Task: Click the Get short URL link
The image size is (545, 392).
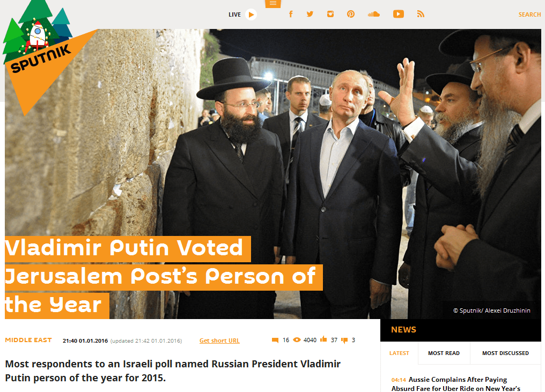Action: [219, 341]
